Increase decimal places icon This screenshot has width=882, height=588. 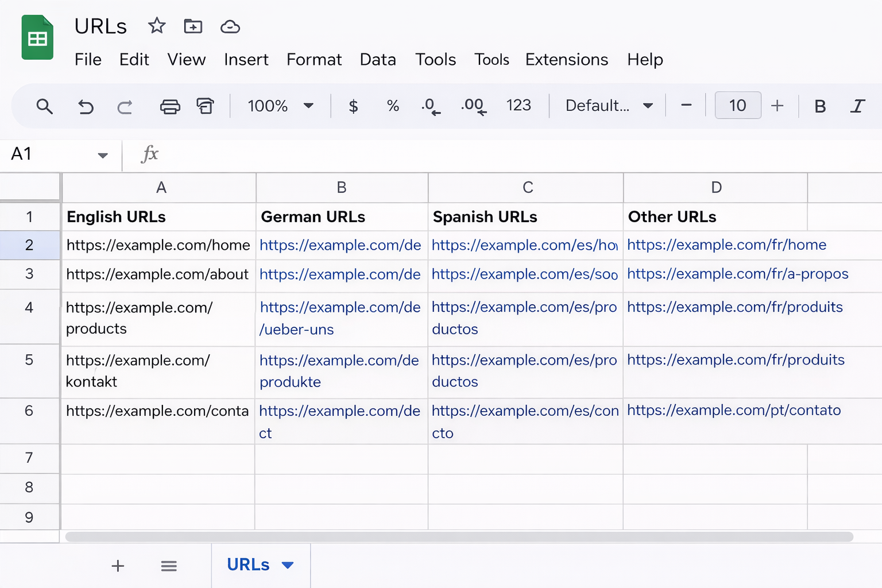[472, 106]
